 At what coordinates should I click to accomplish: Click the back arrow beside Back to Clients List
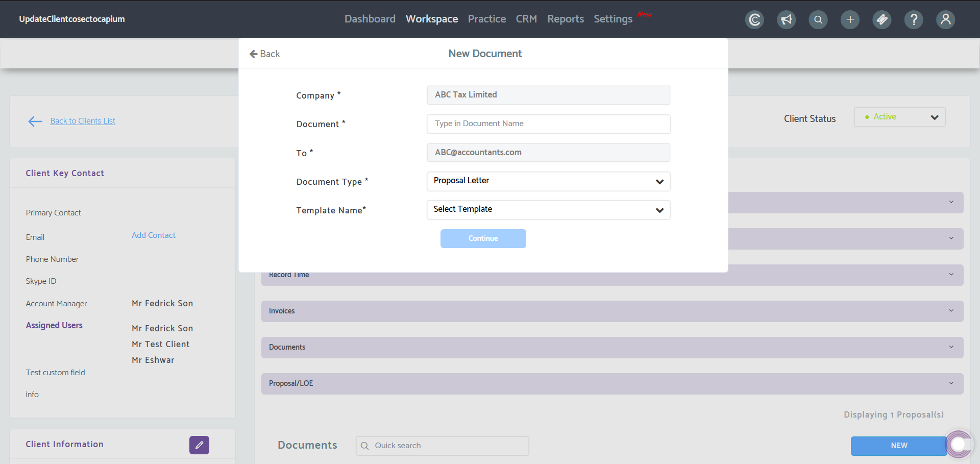click(35, 121)
